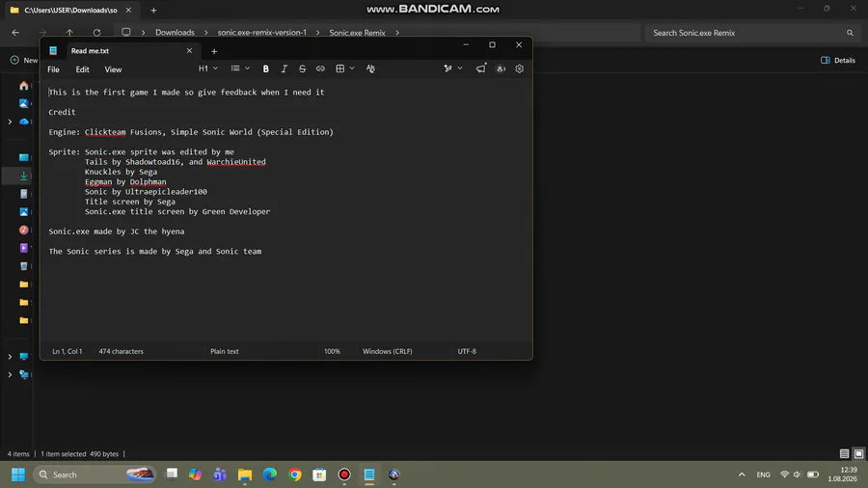Open the megaphone feedback icon
The height and width of the screenshot is (488, 868).
point(481,68)
